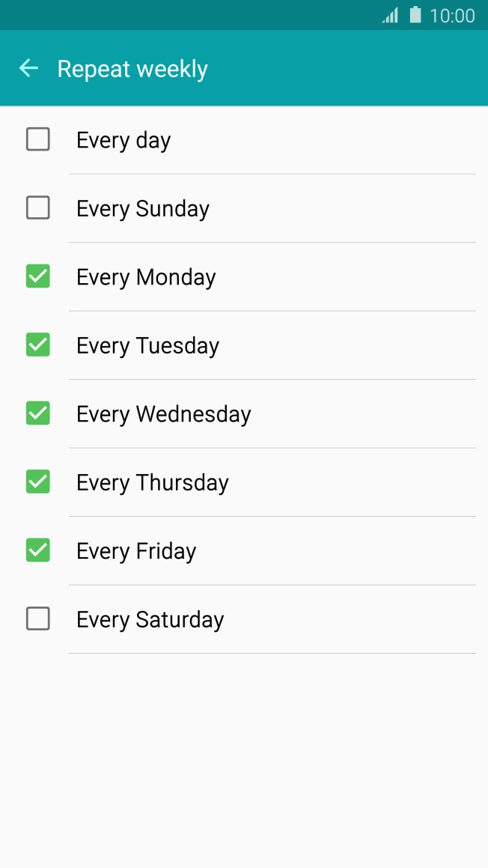Uncheck the Every Monday checkbox
The width and height of the screenshot is (488, 868).
(38, 276)
